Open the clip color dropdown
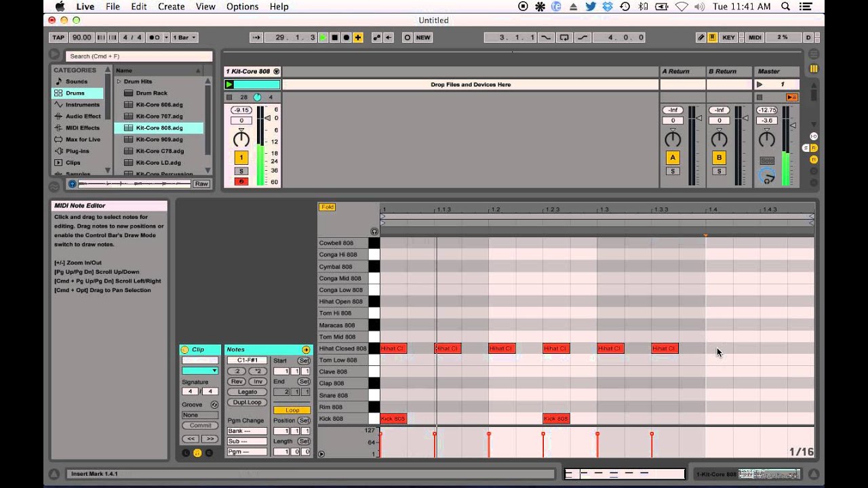 click(x=200, y=371)
